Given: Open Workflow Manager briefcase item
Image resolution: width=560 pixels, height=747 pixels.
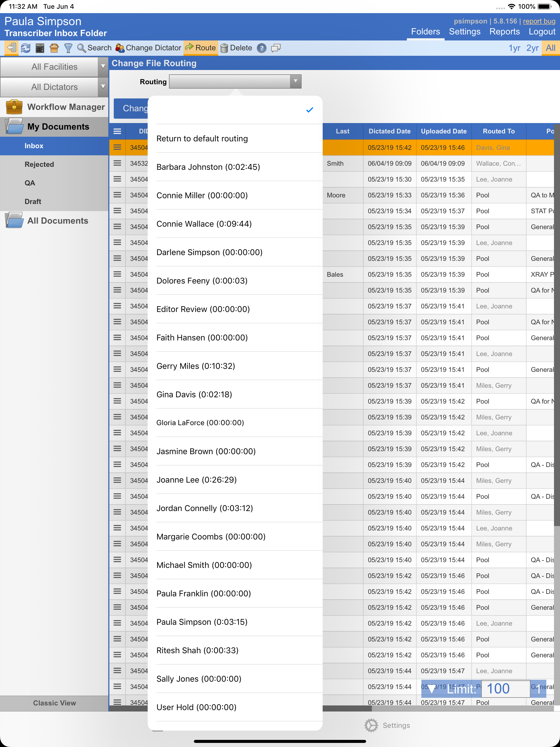Looking at the screenshot, I should click(54, 107).
